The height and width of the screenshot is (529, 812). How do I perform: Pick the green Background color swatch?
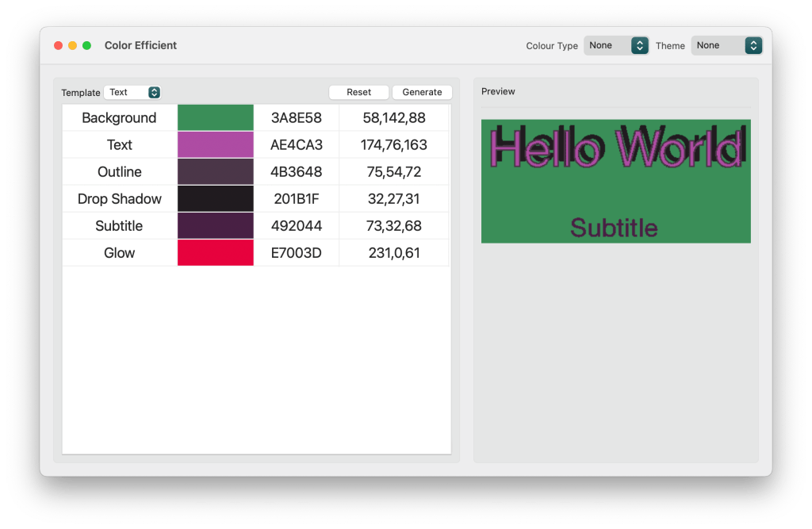(216, 118)
